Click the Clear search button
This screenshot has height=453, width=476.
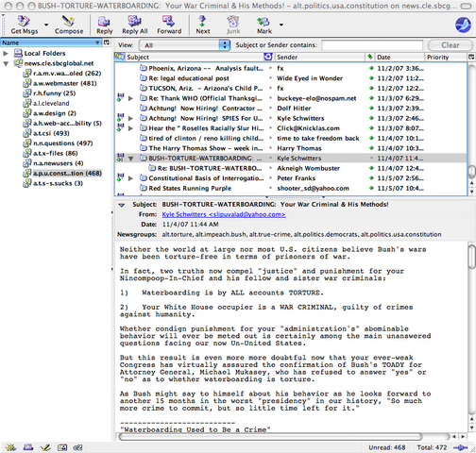pos(450,45)
